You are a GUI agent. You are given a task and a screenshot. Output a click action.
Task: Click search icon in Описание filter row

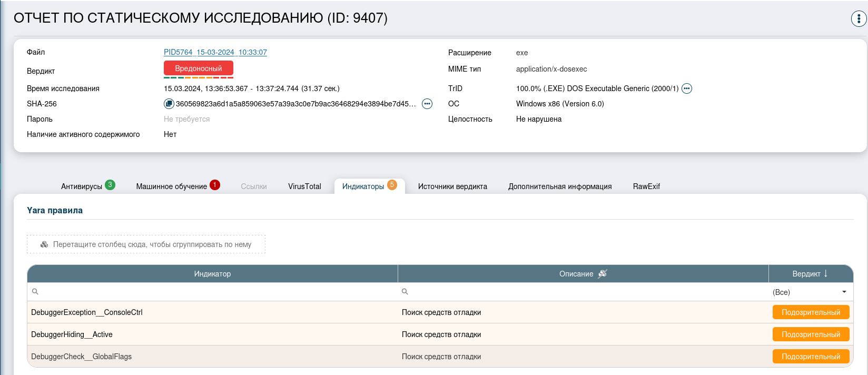coord(405,292)
